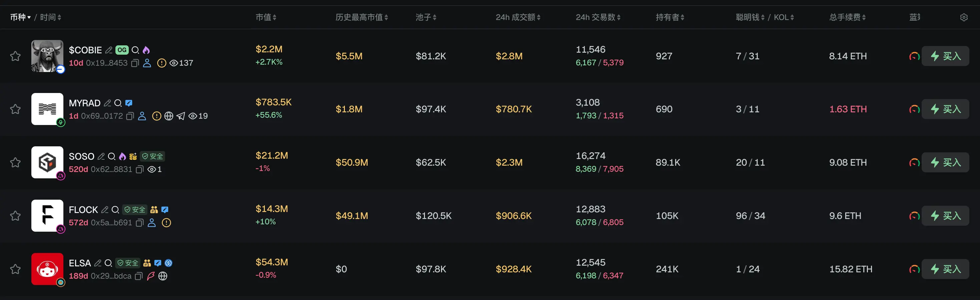Click the yellow people icon next to FLOCK
This screenshot has height=300, width=980.
pyautogui.click(x=154, y=210)
